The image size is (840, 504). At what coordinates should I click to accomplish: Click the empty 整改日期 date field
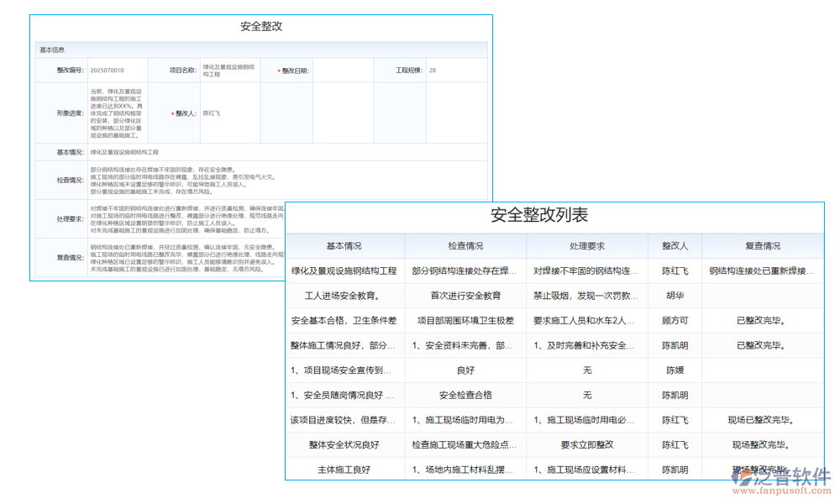point(334,69)
